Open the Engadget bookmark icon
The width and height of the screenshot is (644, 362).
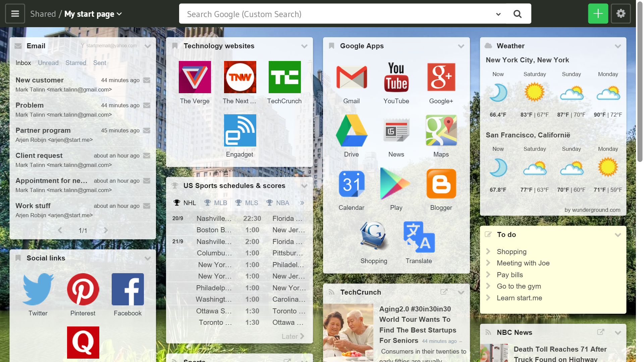[x=240, y=130]
